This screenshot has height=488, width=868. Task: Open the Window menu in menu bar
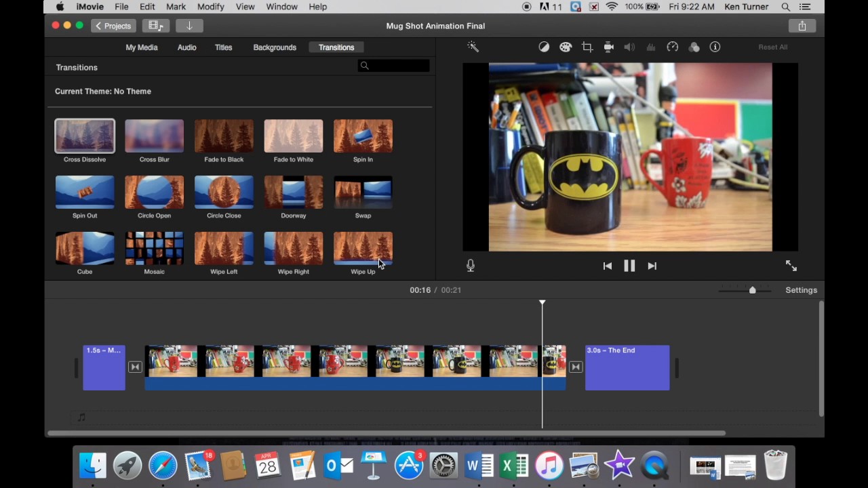(281, 7)
